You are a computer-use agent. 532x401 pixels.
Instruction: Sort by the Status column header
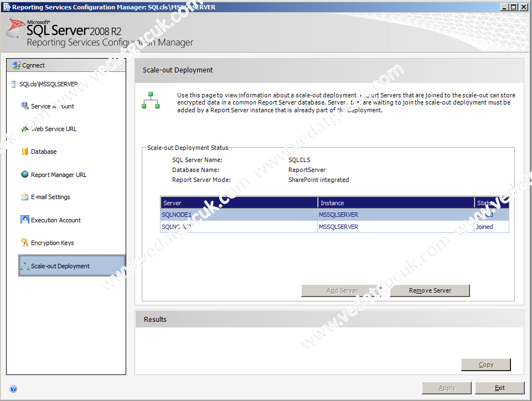coord(492,202)
